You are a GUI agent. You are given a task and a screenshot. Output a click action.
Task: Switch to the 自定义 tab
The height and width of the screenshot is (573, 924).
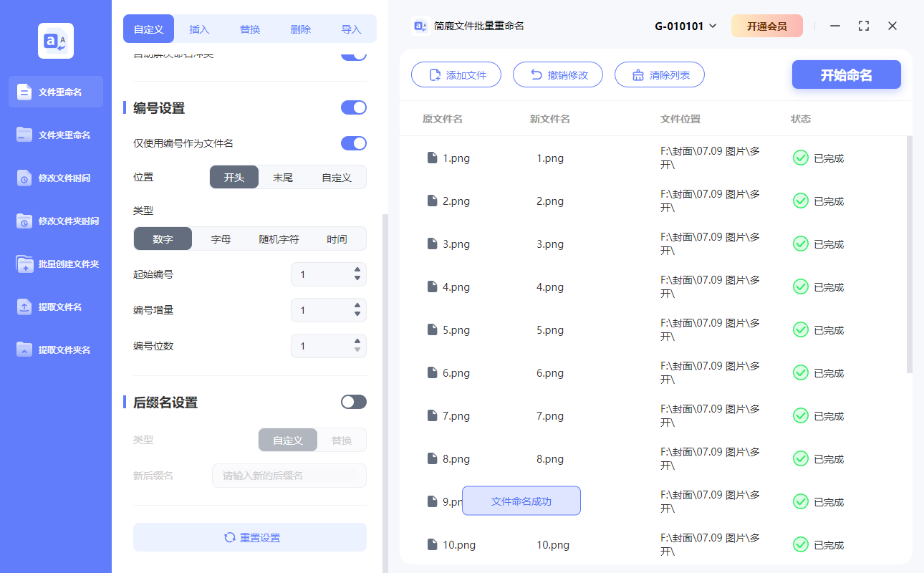tap(149, 29)
